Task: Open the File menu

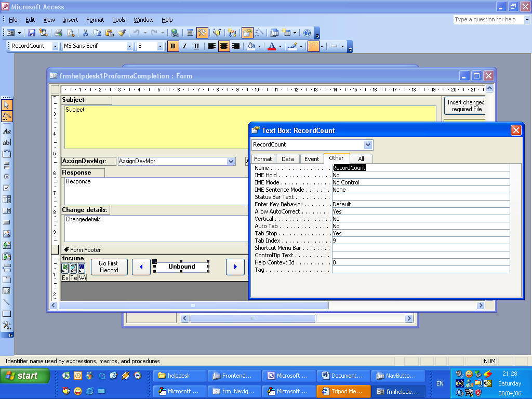Action: point(13,20)
